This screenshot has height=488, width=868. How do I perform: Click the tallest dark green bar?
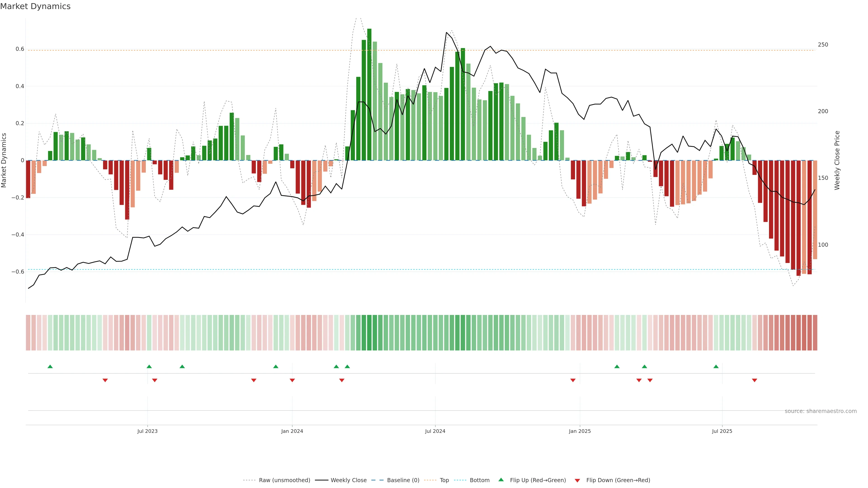tap(369, 94)
